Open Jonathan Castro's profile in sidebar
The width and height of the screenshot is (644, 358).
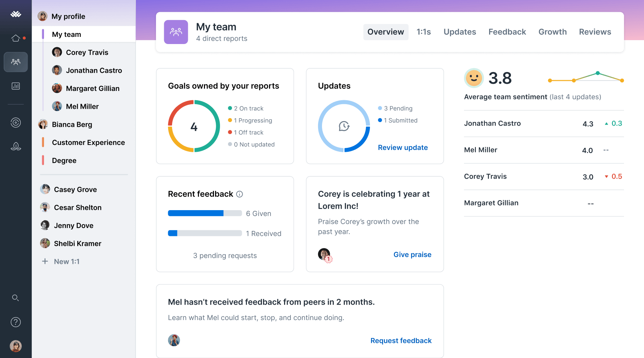[x=94, y=71]
